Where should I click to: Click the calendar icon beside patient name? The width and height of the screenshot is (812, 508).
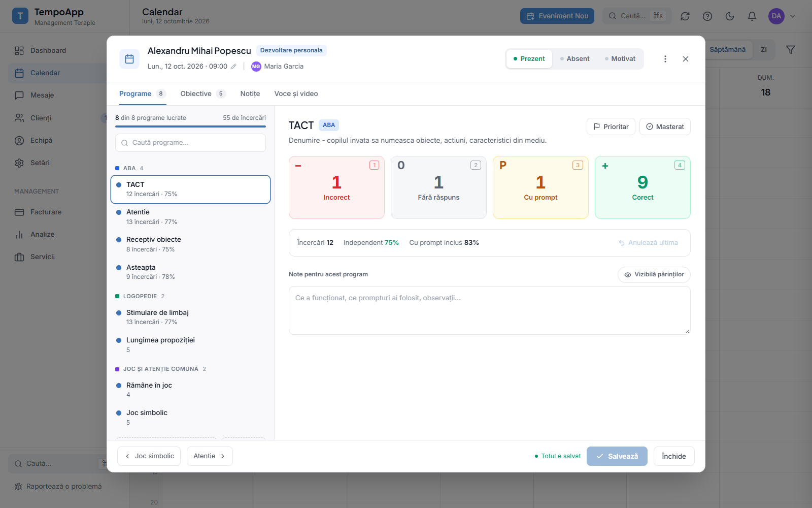click(129, 59)
